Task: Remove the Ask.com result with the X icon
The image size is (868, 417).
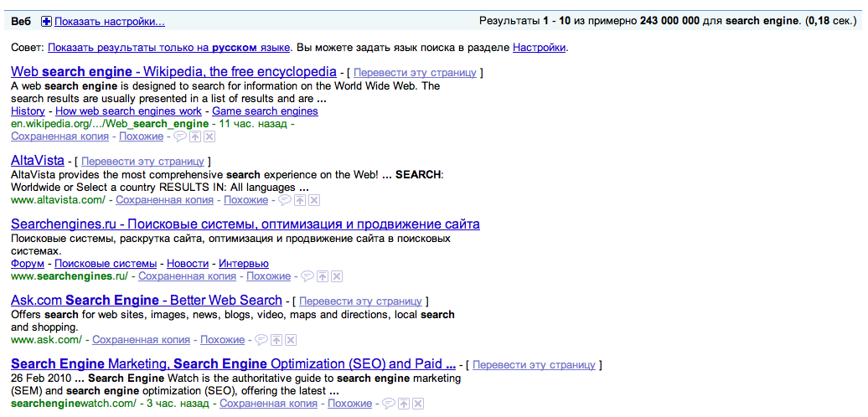Action: (x=291, y=340)
